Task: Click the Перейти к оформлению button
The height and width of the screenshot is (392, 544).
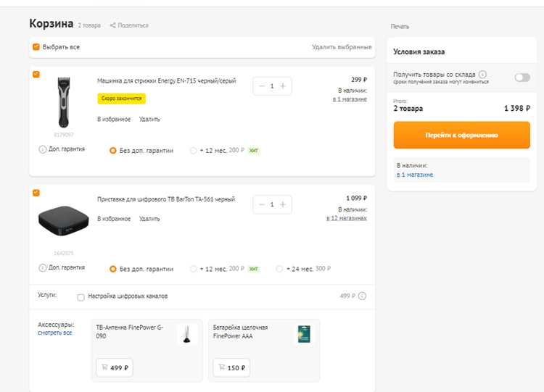Action: click(461, 135)
